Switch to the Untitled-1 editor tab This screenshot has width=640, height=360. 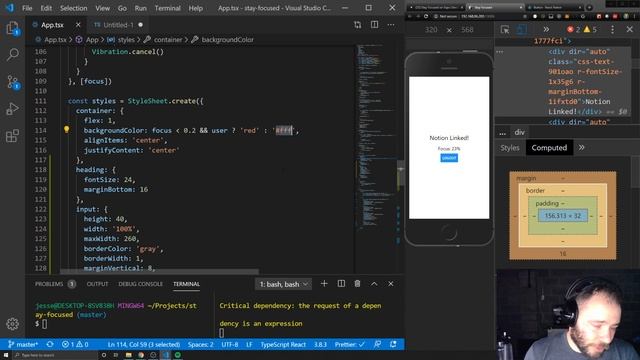point(118,25)
